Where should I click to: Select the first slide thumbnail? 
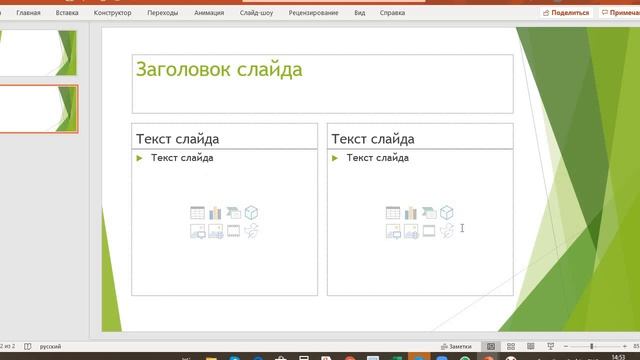click(38, 53)
